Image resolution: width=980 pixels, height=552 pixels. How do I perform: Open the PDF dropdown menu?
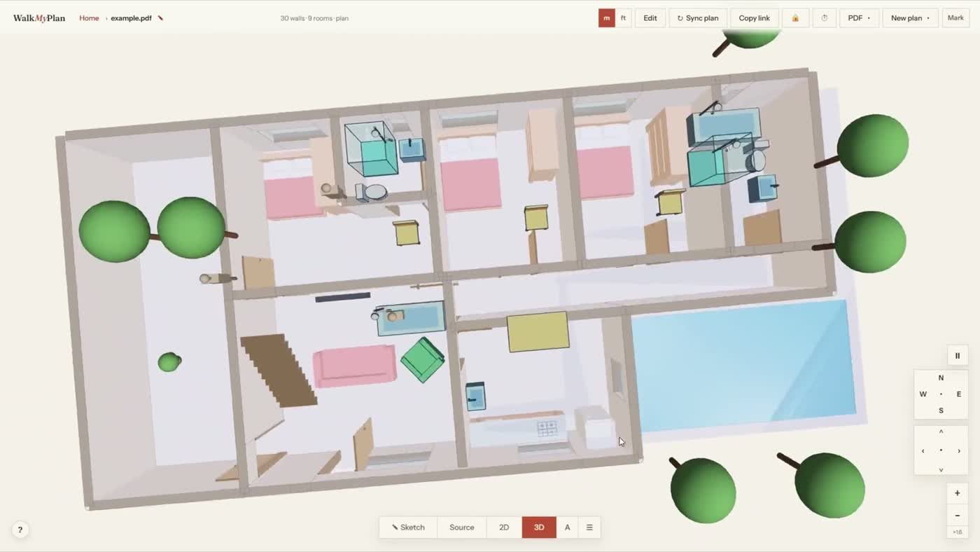pyautogui.click(x=859, y=18)
